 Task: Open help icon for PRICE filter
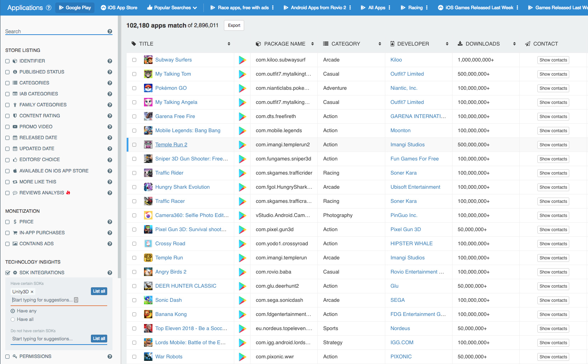pos(110,222)
